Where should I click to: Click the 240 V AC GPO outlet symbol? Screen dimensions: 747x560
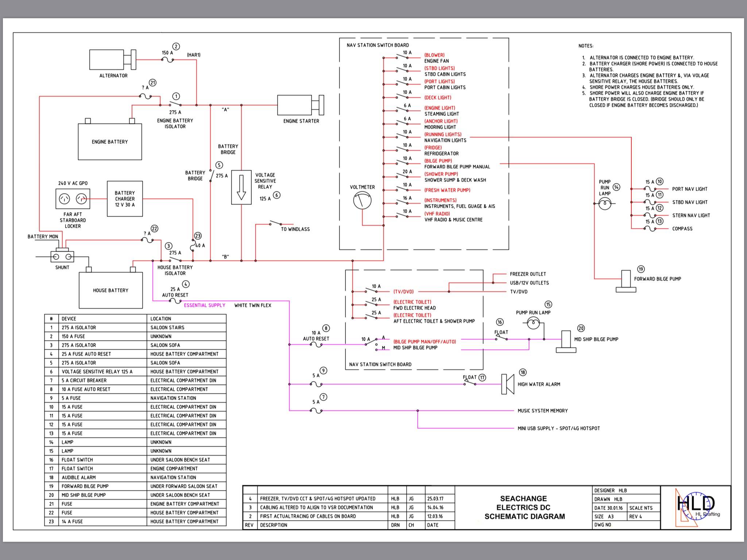73,199
